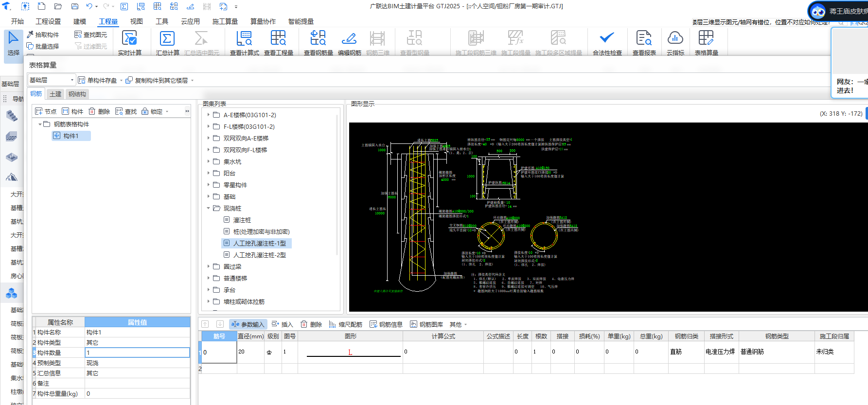868x405 pixels.
Task: Collapse the 现浇桩 folder
Action: tap(209, 208)
